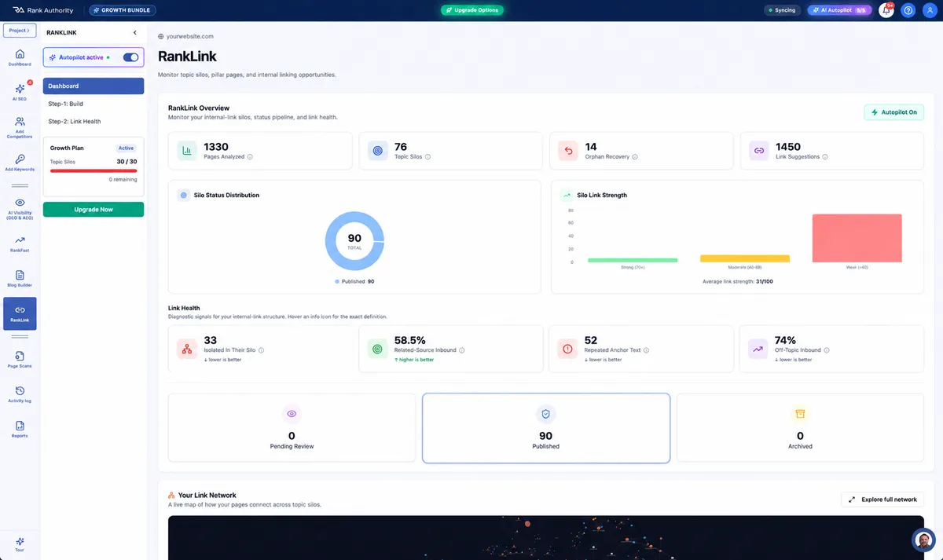Open the AI SEO sidebar item
This screenshot has height=560, width=943.
(20, 92)
